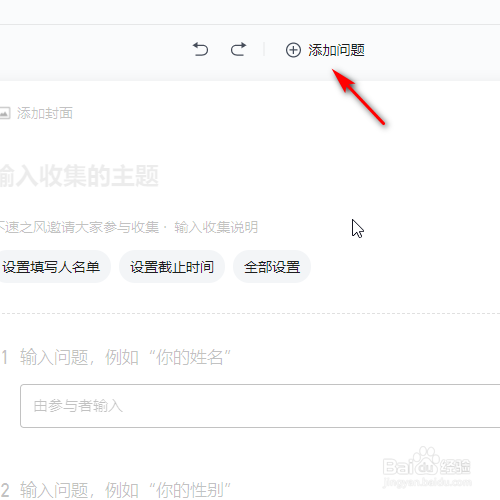Click the plus icon for adding a question
The image size is (500, 500).
coord(293,50)
